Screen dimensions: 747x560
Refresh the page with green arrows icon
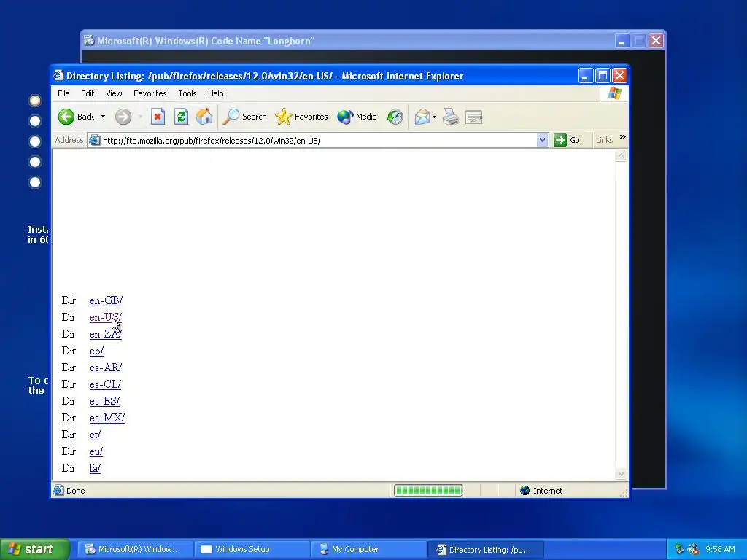coord(181,117)
